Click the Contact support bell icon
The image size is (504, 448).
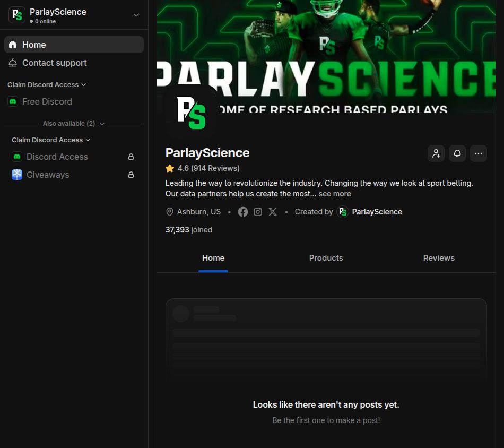[13, 63]
